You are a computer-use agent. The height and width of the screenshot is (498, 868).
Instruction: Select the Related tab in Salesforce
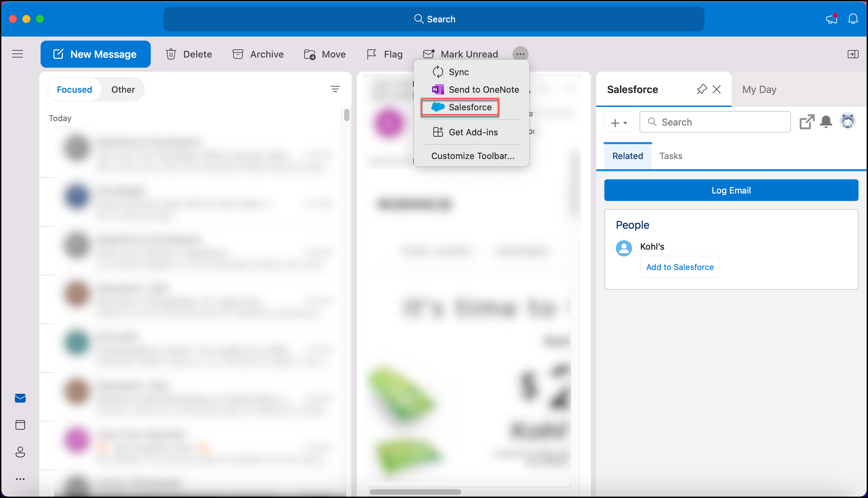click(x=627, y=156)
